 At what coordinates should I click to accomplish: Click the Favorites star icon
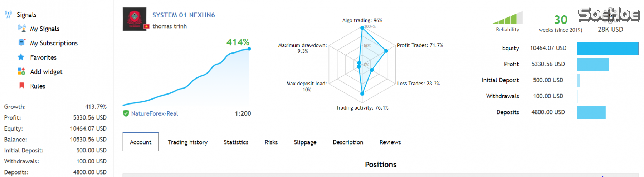pyautogui.click(x=21, y=57)
